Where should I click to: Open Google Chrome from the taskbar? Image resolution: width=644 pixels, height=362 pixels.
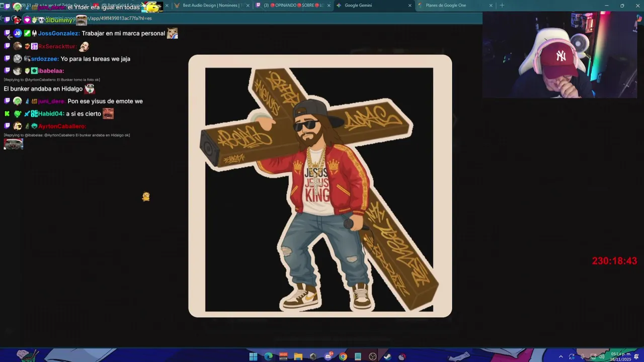click(x=343, y=356)
